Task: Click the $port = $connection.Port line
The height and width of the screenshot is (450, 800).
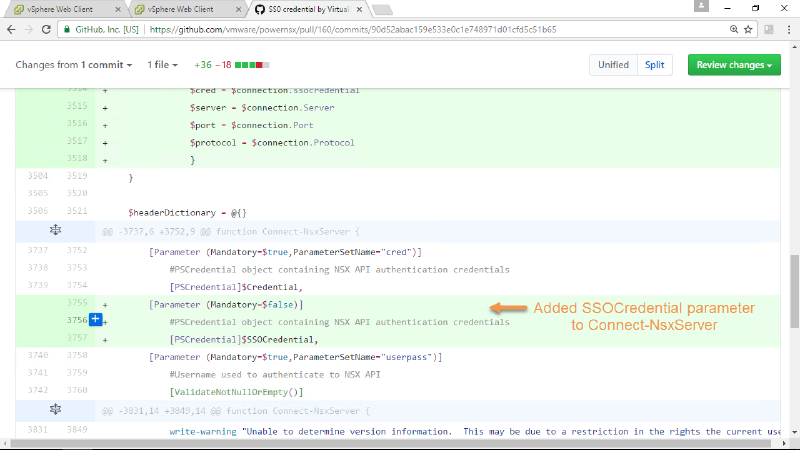Action: [x=252, y=125]
